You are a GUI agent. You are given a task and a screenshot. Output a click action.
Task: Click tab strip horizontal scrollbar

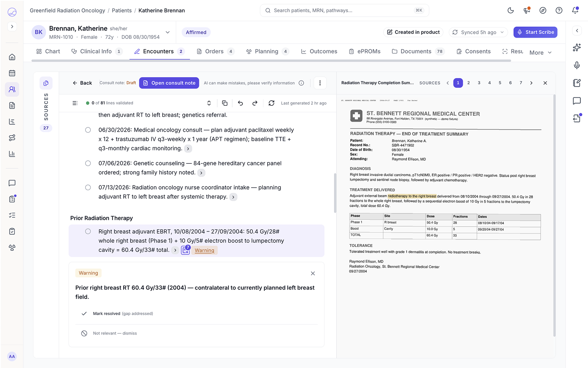[271, 61]
